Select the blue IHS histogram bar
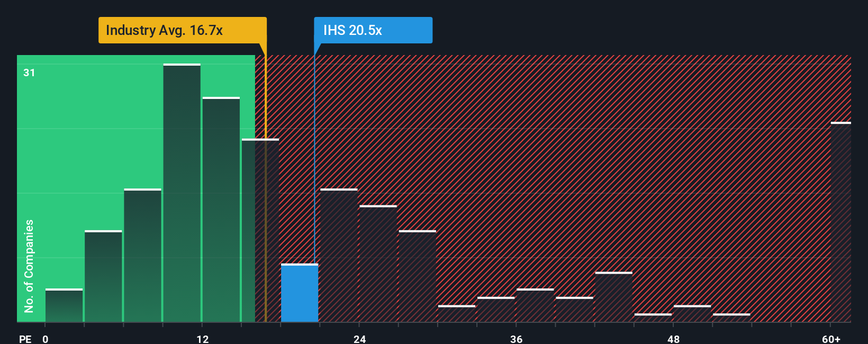868x344 pixels. (x=300, y=293)
